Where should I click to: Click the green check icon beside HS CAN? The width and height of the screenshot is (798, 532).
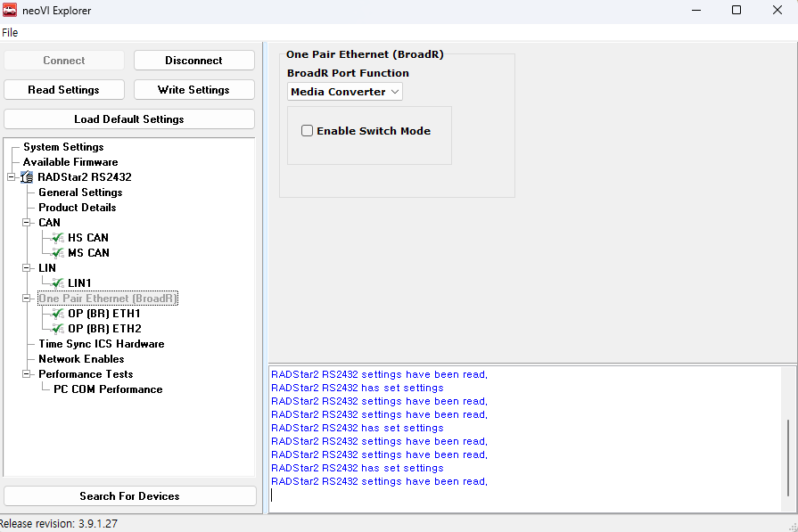(x=58, y=238)
